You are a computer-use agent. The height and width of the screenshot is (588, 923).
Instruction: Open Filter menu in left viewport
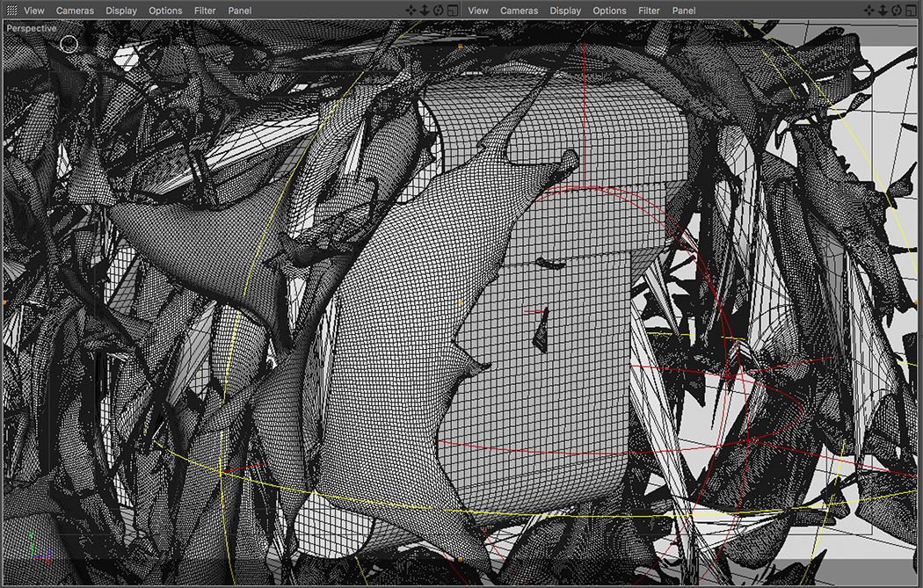tap(205, 11)
